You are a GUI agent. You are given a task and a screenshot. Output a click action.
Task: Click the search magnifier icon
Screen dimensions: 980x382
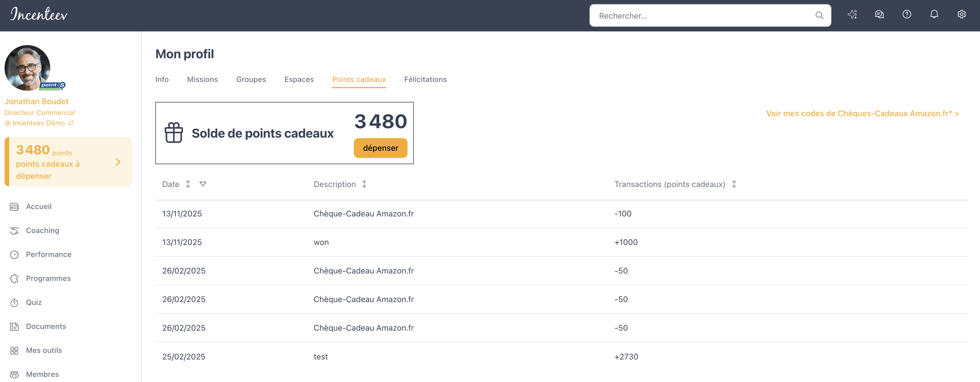click(819, 15)
